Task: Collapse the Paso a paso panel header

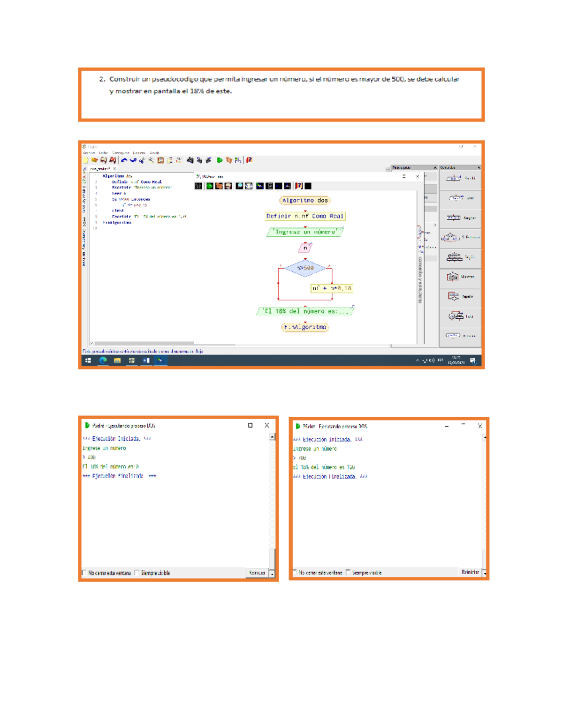Action: click(435, 167)
